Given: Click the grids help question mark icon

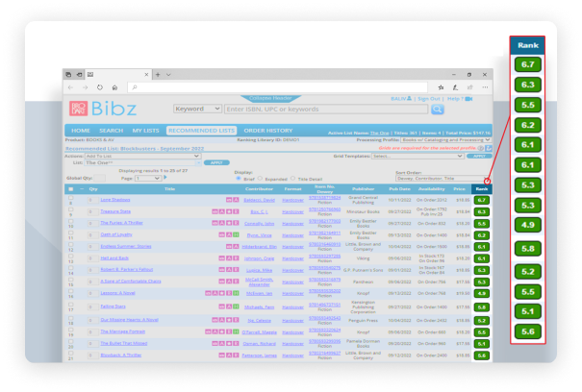Looking at the screenshot, I should (x=481, y=148).
